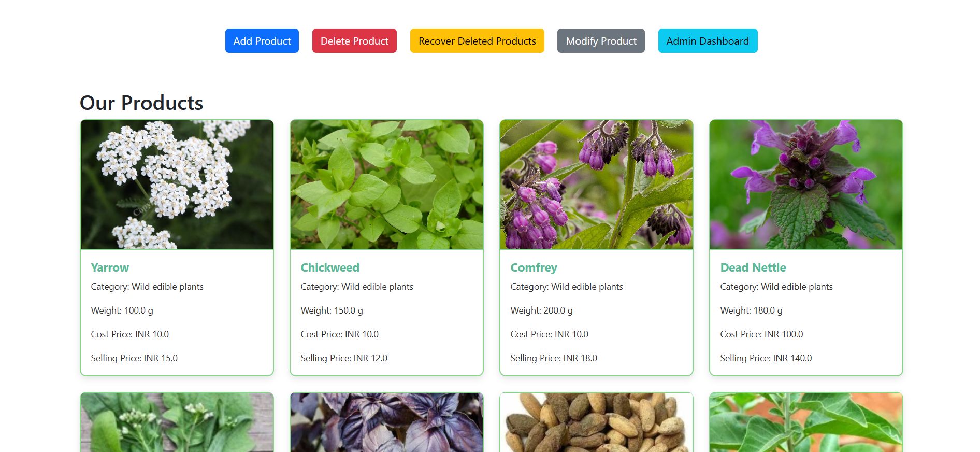Select Recover Deleted Products
This screenshot has height=452, width=980.
[x=477, y=41]
